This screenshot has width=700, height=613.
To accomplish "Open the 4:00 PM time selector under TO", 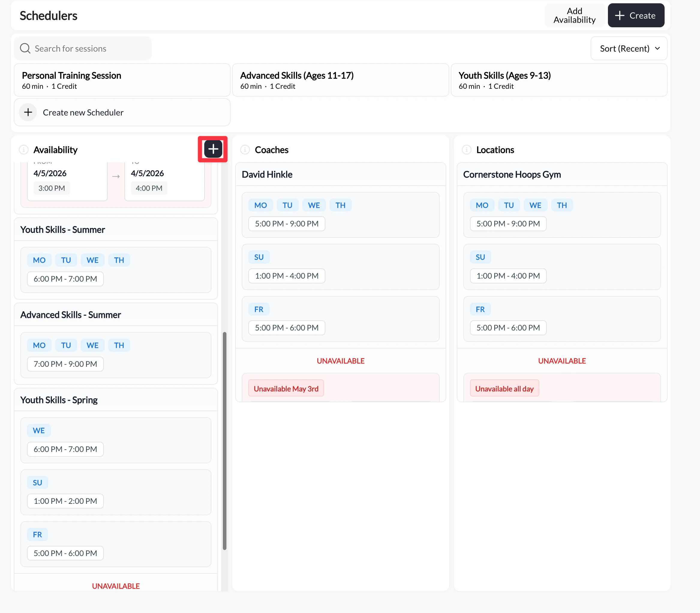I will (x=148, y=188).
